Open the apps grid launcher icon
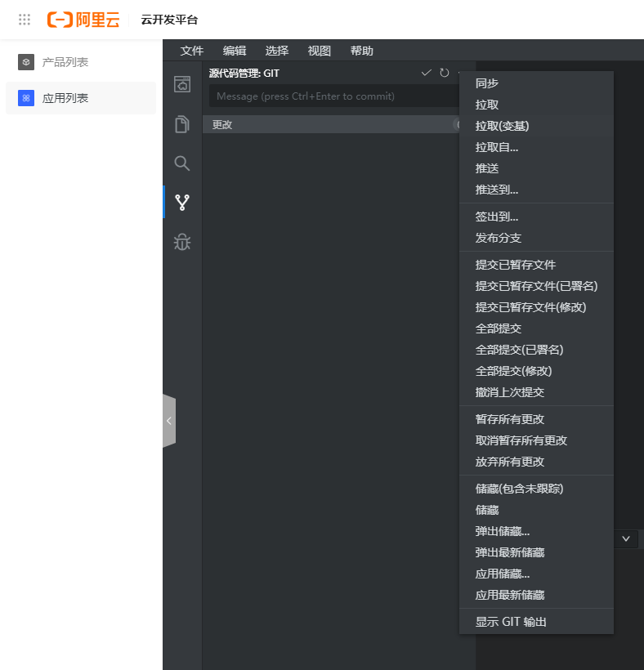 click(25, 20)
